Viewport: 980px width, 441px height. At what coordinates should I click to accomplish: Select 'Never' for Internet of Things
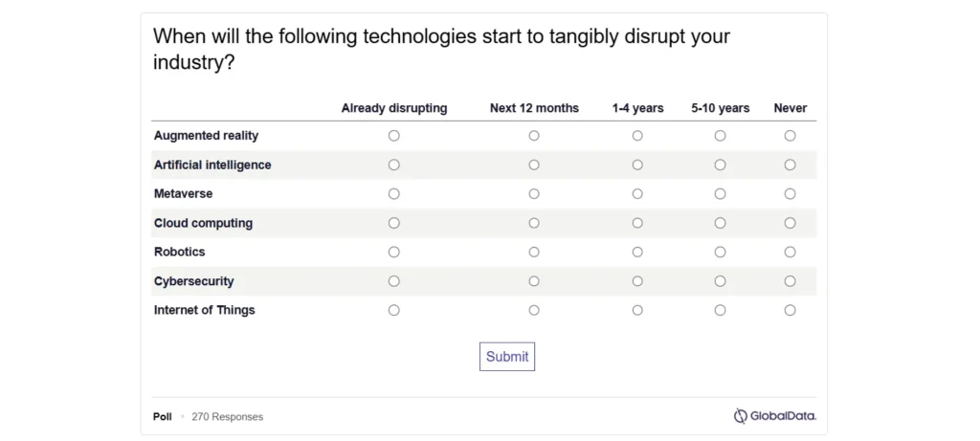tap(790, 310)
